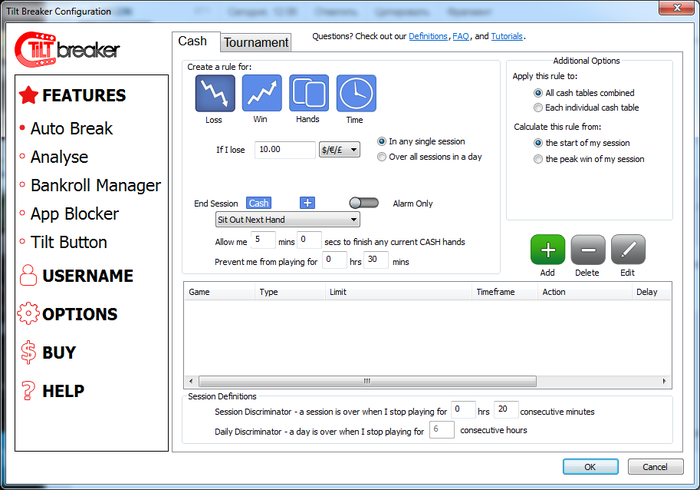Close the Tilt Breaker Configuration window
700x490 pixels.
tap(677, 8)
